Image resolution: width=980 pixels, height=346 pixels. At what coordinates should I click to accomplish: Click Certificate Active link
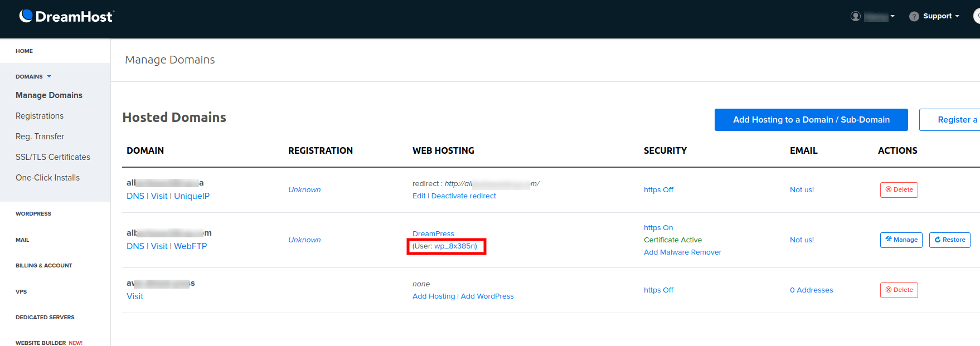(673, 240)
